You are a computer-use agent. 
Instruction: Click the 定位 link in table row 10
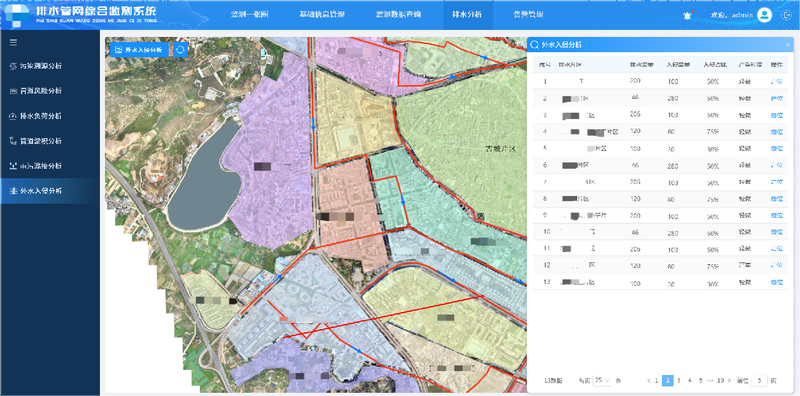click(x=777, y=232)
